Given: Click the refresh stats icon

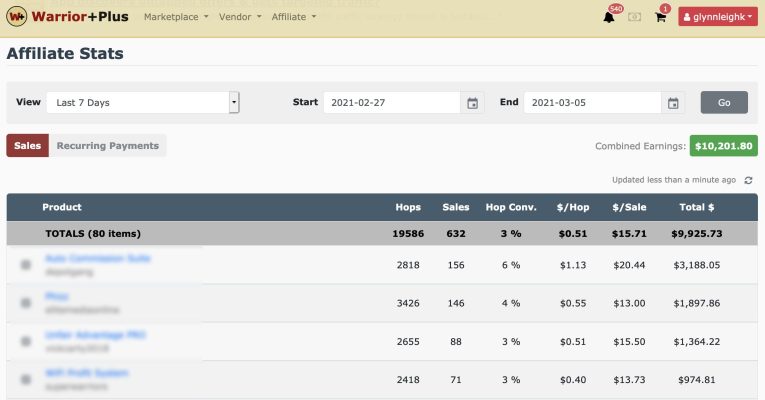Looking at the screenshot, I should tap(748, 180).
